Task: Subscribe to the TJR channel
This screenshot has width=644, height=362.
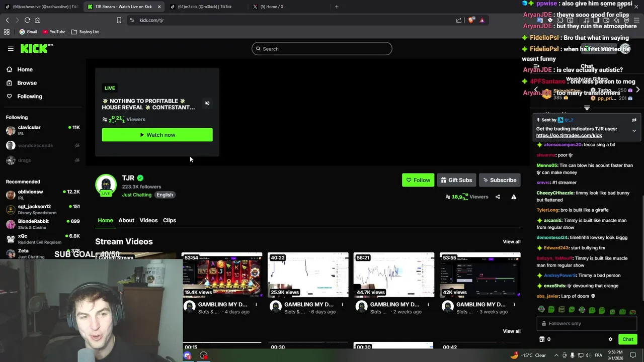Action: [x=500, y=180]
